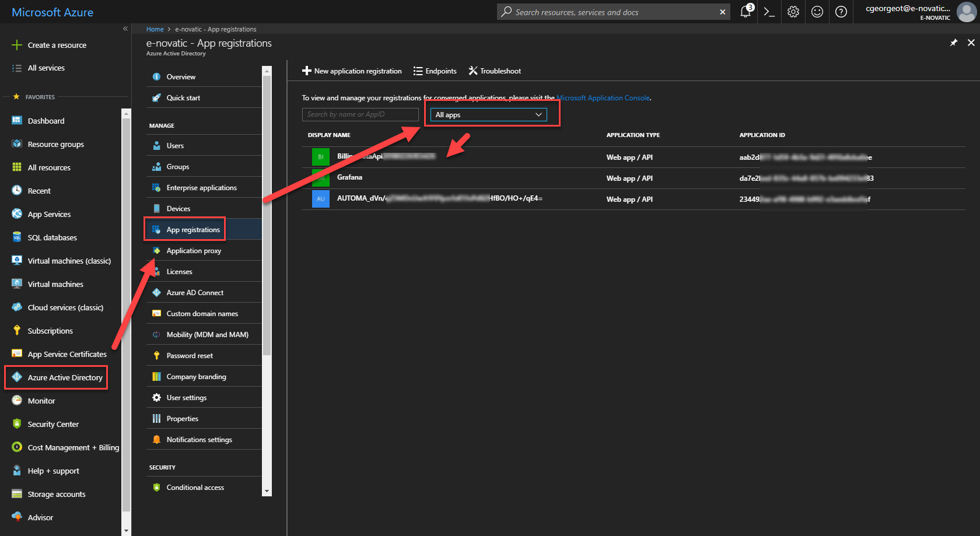This screenshot has width=980, height=536.
Task: Open Company branding menu item
Action: point(204,377)
